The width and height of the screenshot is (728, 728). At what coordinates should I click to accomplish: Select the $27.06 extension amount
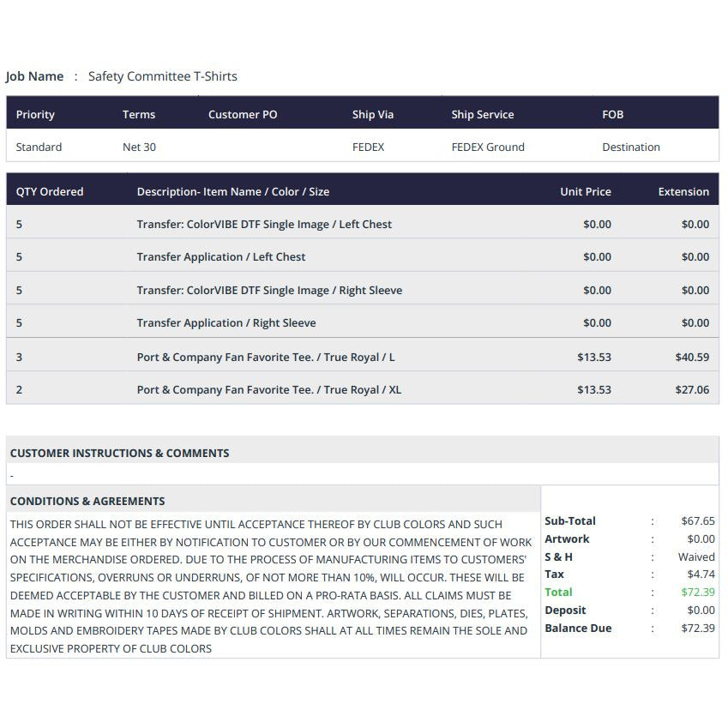692,389
